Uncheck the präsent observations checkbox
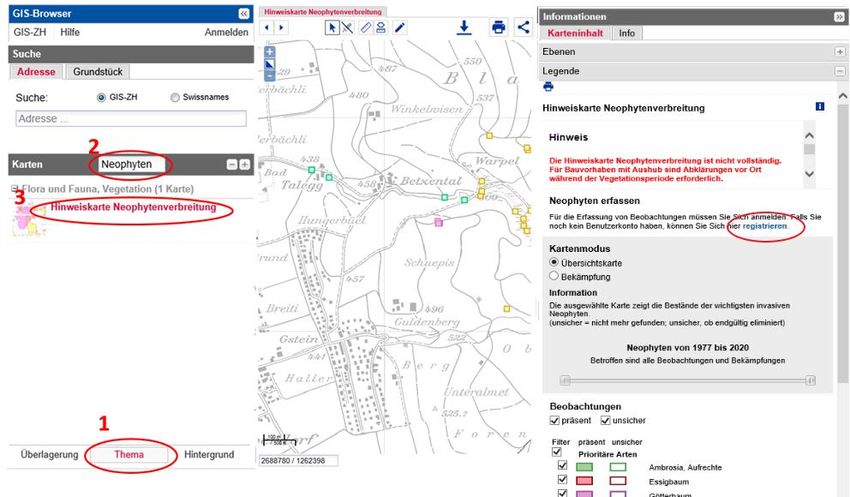850x497 pixels. pos(555,421)
